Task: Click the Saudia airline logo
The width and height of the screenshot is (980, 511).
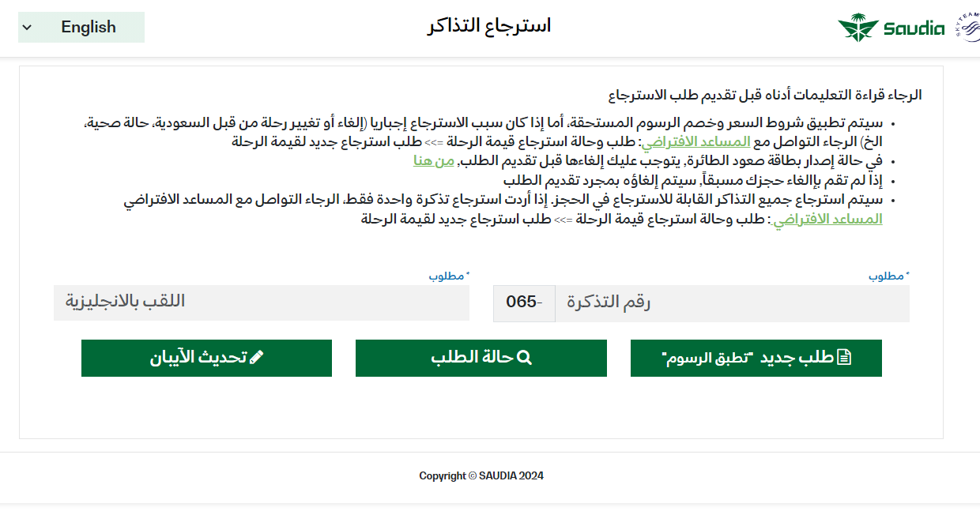Action: tap(891, 28)
